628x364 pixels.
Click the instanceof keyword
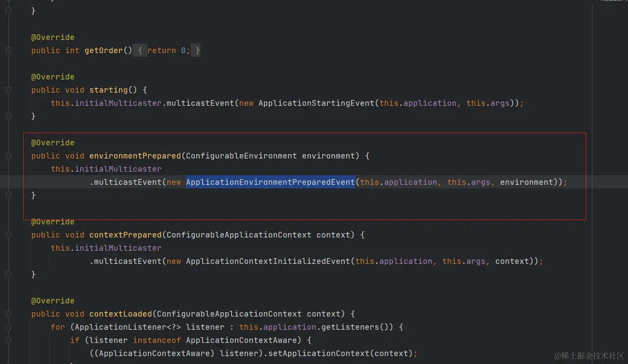point(157,340)
